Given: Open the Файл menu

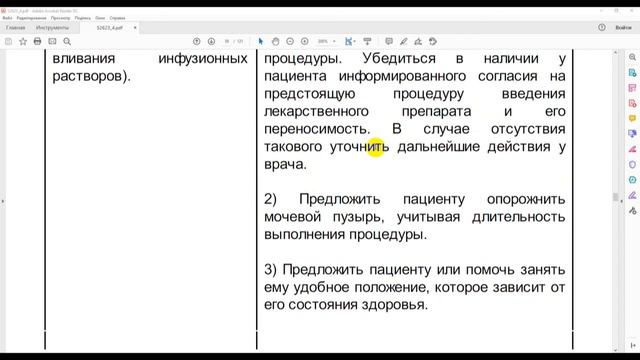Looking at the screenshot, I should (7, 18).
